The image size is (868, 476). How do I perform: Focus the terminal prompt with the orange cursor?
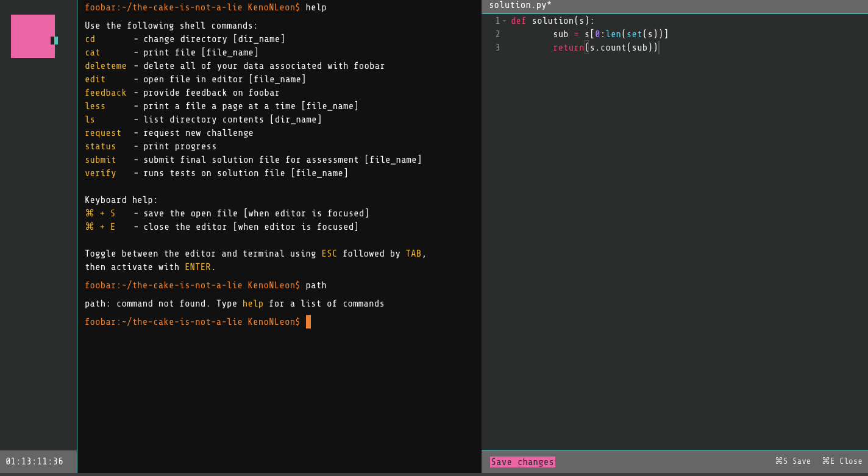(308, 322)
